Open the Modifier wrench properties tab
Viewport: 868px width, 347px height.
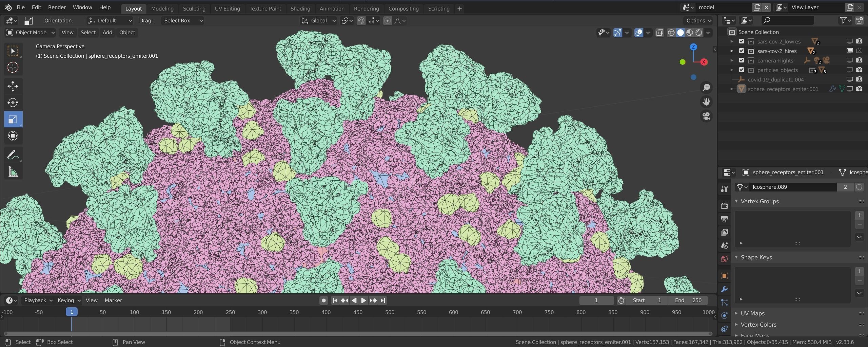point(724,289)
